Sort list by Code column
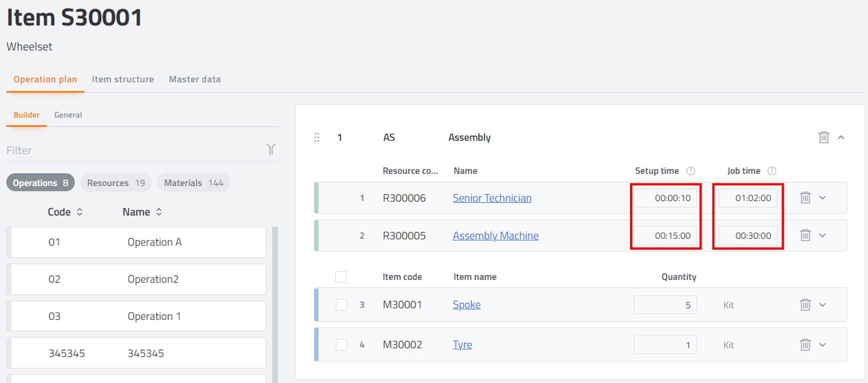Screen dimensions: 868x383 tap(65, 212)
